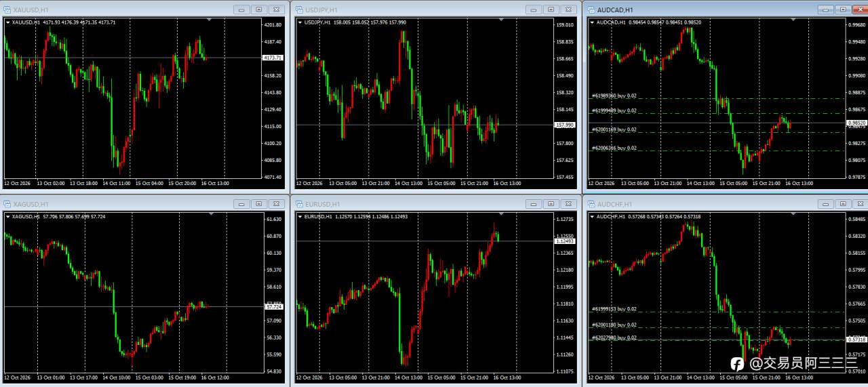The width and height of the screenshot is (868, 387).
Task: Maximize the EURUSD,H1 chart window
Action: (551, 204)
